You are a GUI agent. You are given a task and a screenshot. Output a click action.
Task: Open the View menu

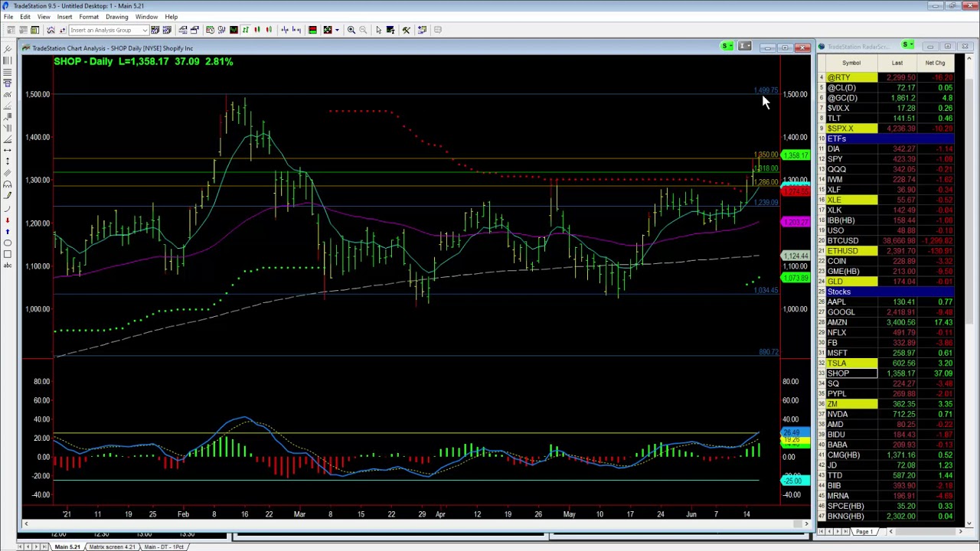(44, 17)
